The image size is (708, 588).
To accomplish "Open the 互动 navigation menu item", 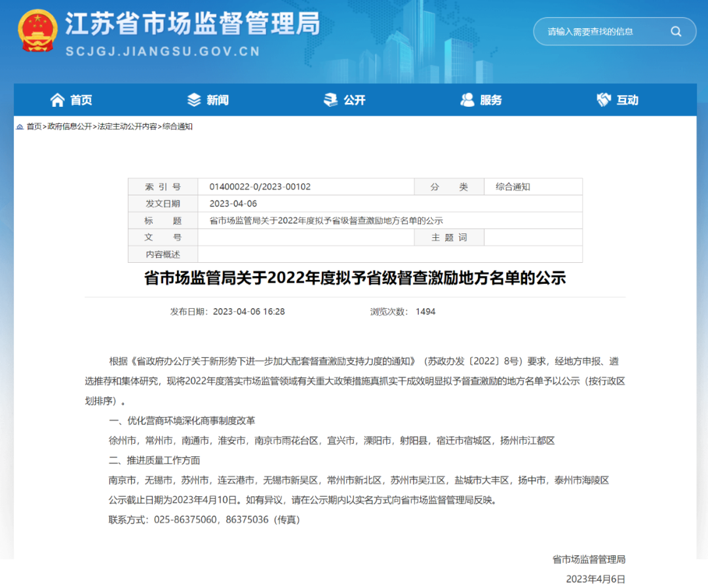I will (x=627, y=100).
